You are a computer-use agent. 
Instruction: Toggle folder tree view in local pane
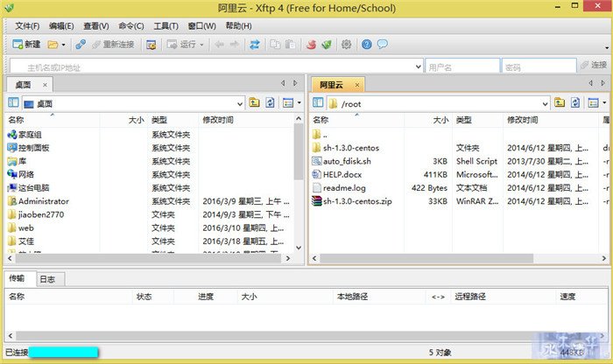click(13, 103)
